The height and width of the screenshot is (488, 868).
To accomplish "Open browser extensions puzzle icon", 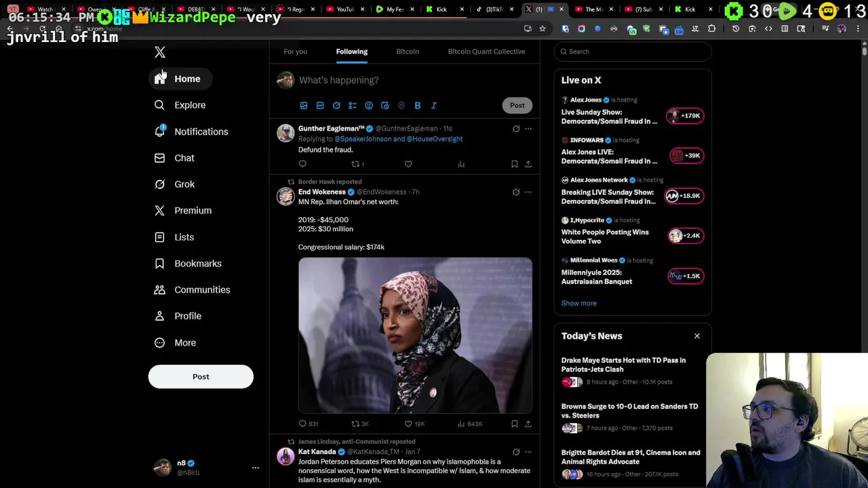I will pyautogui.click(x=711, y=28).
